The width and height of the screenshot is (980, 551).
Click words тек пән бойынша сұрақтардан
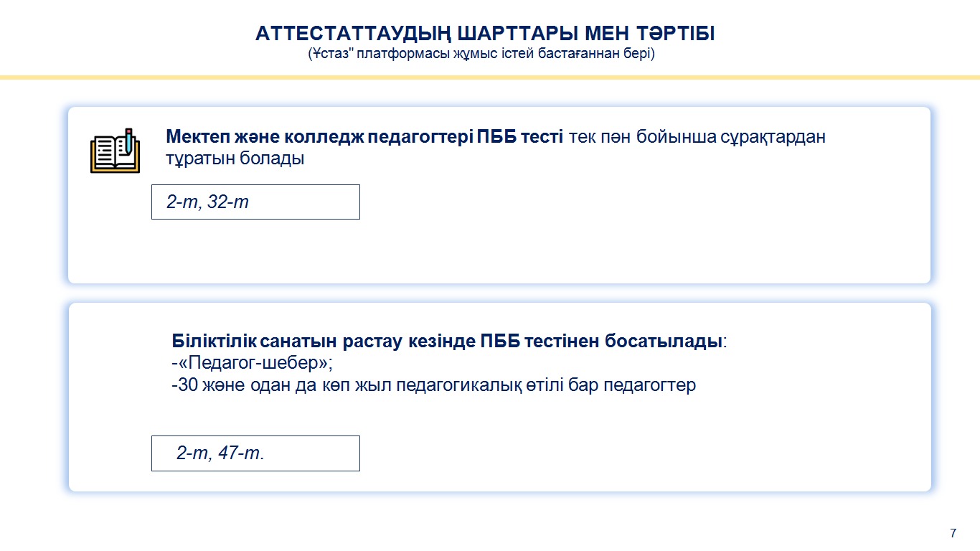point(697,137)
